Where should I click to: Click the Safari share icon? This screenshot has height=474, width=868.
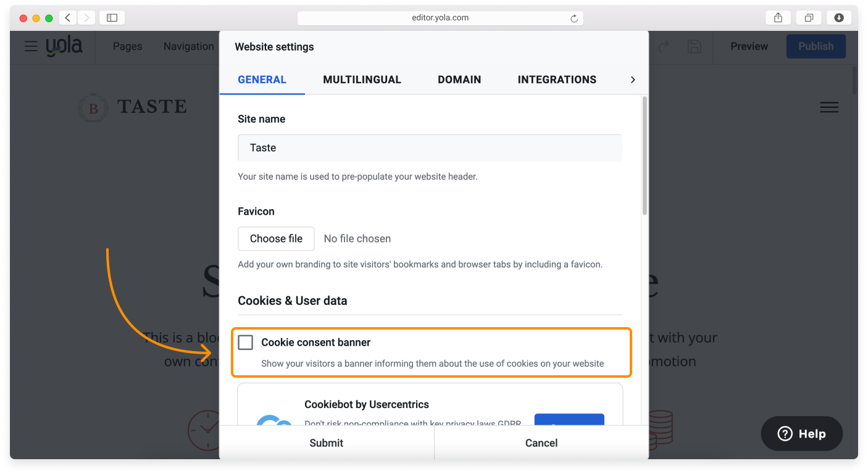(778, 18)
